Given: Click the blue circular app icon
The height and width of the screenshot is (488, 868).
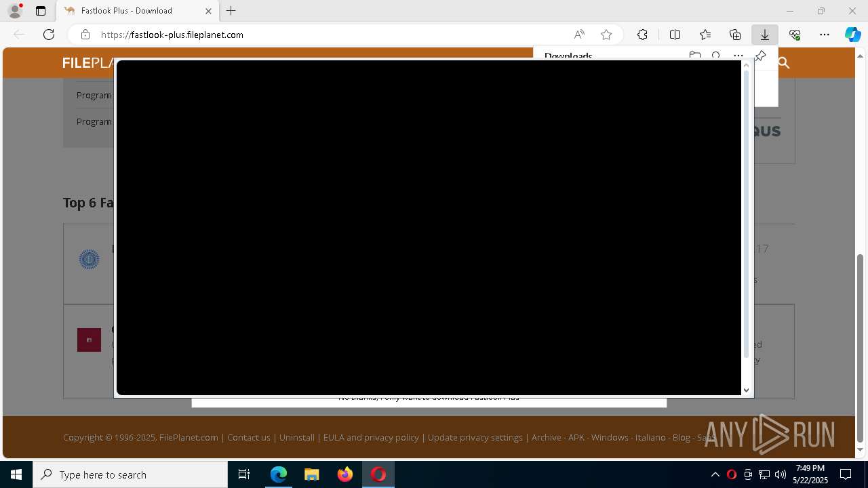Looking at the screenshot, I should (x=89, y=260).
